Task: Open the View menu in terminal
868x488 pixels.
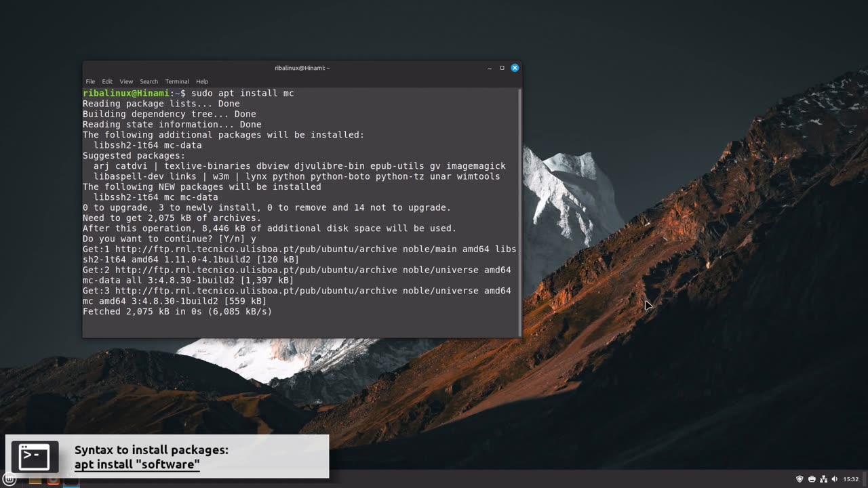Action: 126,81
